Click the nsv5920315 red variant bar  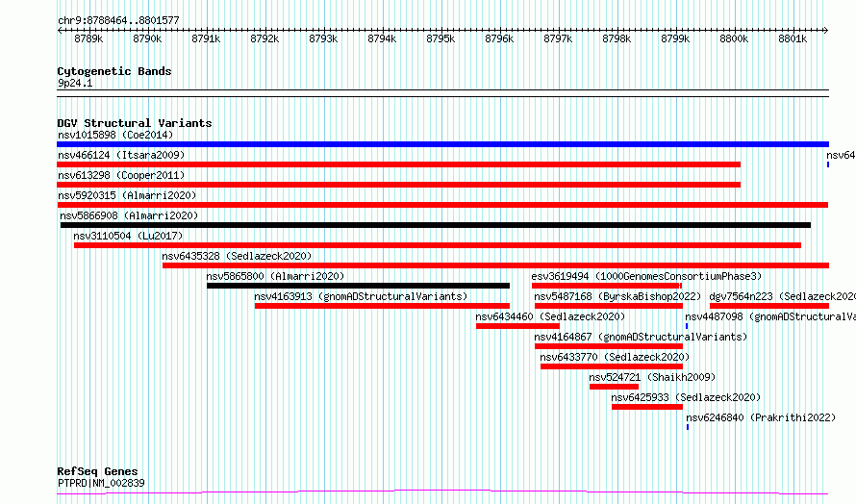442,205
